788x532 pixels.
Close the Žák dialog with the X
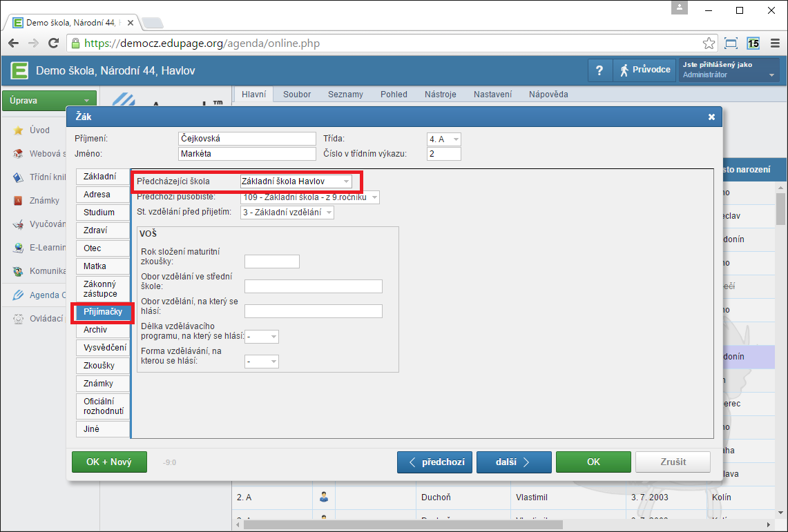click(711, 117)
